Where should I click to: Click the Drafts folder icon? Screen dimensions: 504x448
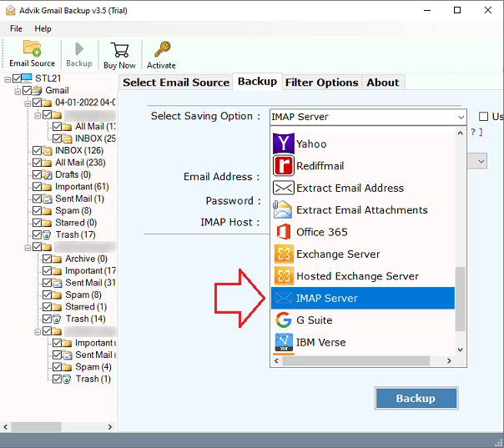coord(47,174)
